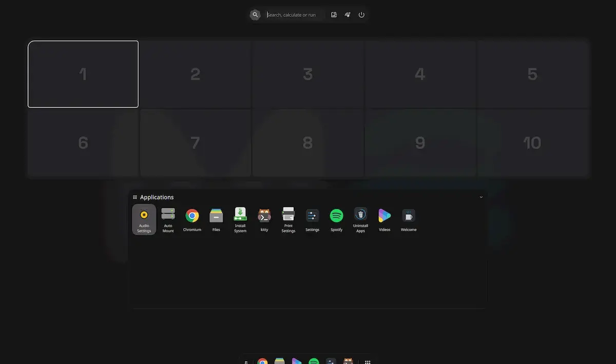
Task: Collapse the Applications panel with its chevron
Action: coord(481,197)
